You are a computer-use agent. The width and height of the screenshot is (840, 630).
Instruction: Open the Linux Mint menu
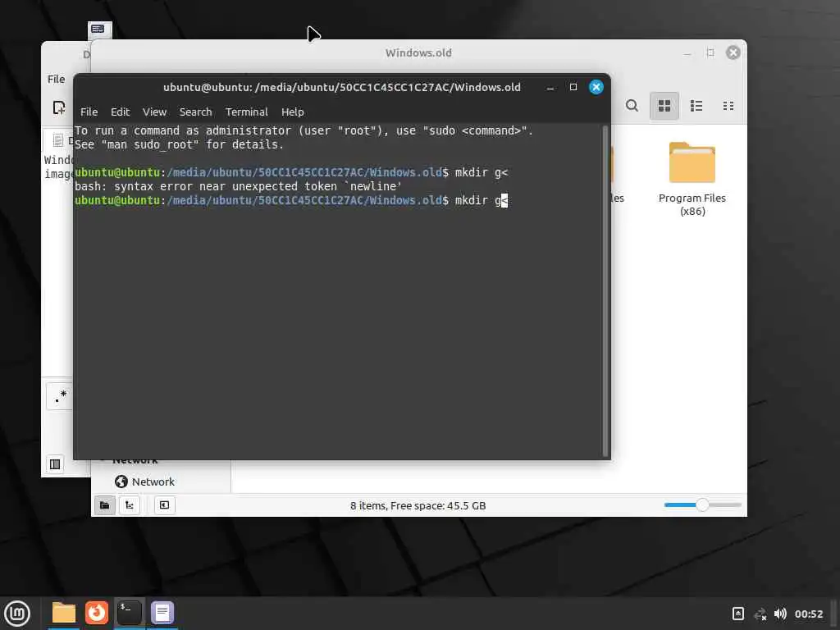(x=17, y=614)
